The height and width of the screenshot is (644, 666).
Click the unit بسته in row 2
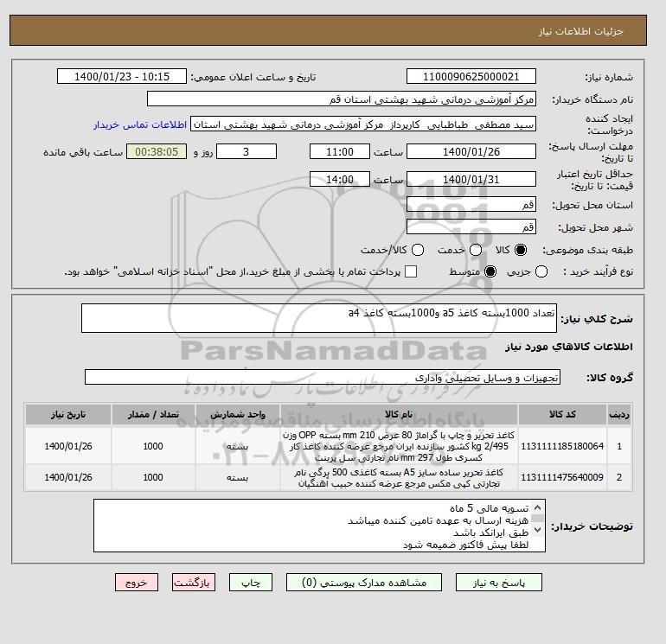click(238, 477)
